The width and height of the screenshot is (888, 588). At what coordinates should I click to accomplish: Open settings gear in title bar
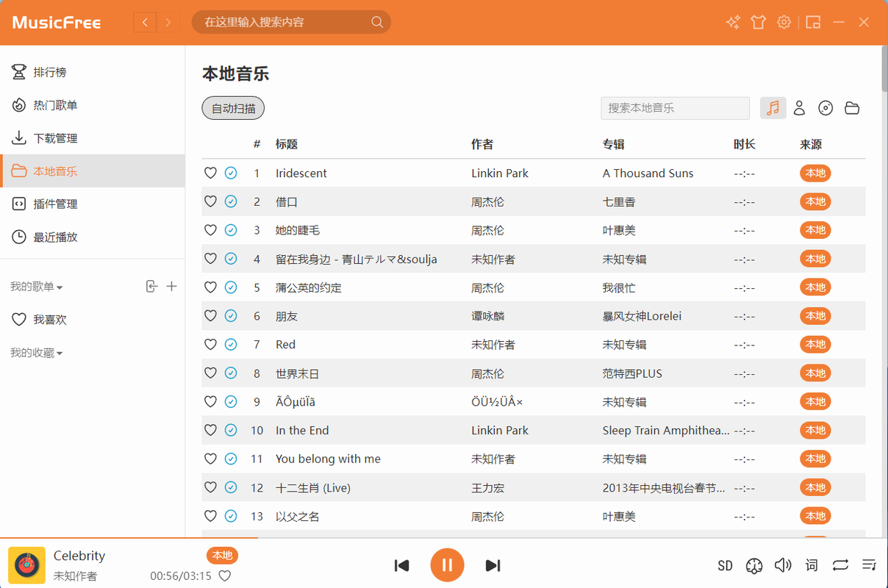point(784,22)
